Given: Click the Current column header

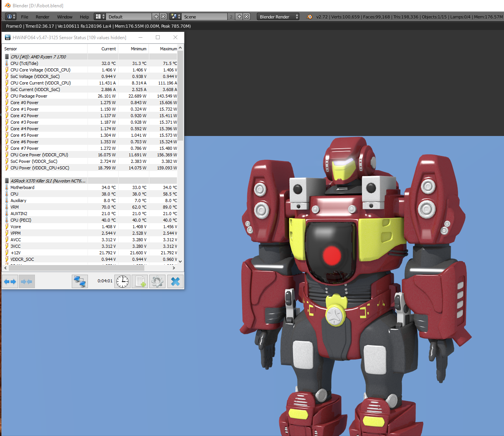Looking at the screenshot, I should tap(103, 49).
